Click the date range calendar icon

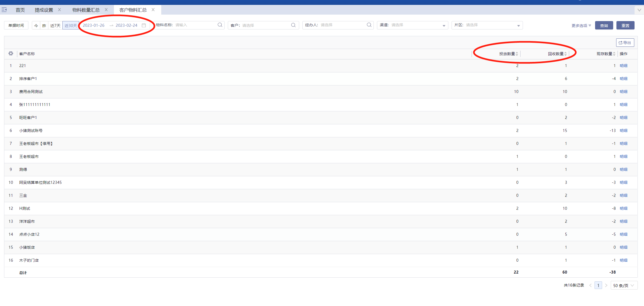coord(144,25)
